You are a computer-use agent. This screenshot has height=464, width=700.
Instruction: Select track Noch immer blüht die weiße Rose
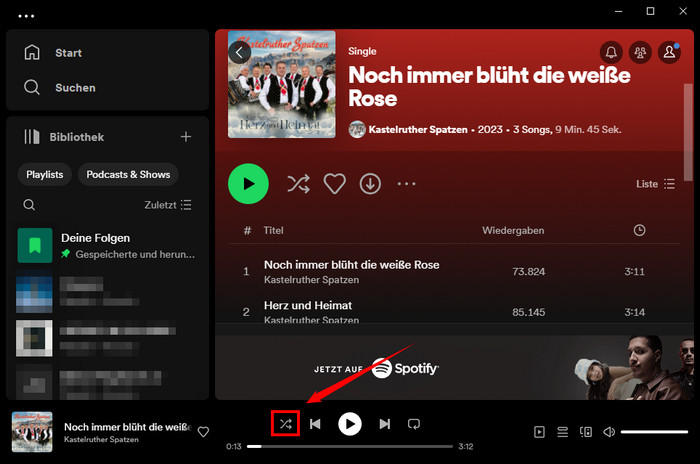[351, 265]
